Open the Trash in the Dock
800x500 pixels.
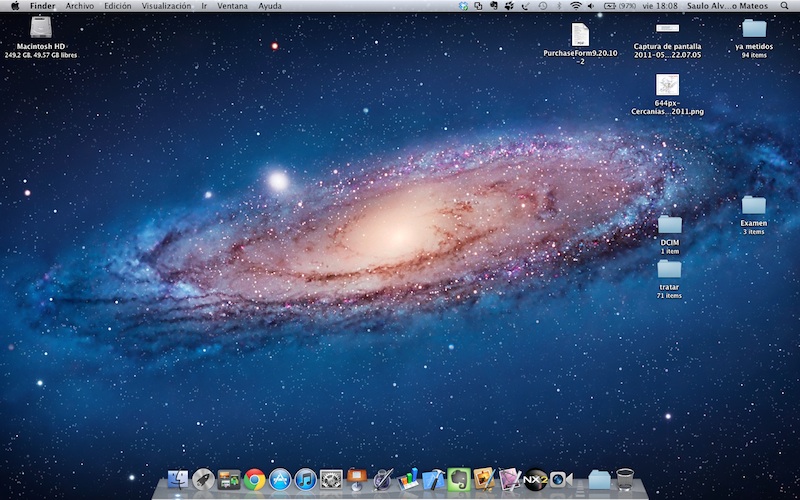coord(625,480)
